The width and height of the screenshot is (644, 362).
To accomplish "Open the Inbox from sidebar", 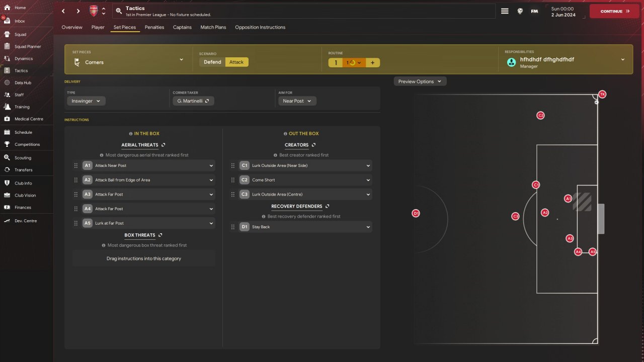I will click(19, 21).
